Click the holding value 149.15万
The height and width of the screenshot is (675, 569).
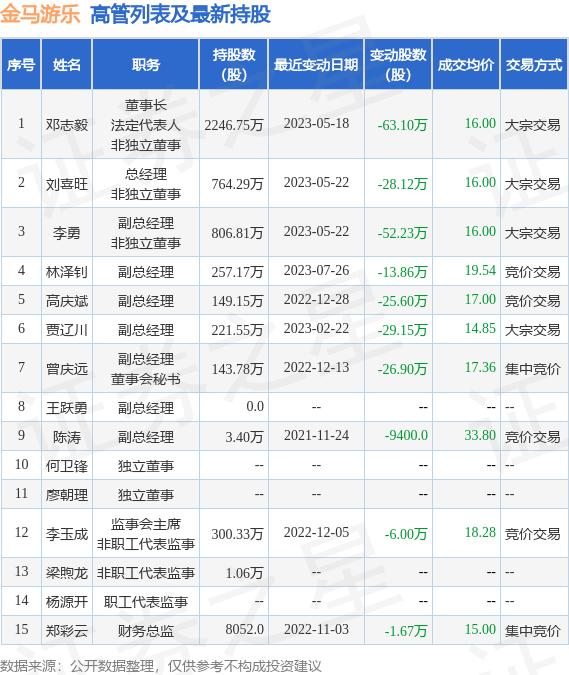coord(237,300)
